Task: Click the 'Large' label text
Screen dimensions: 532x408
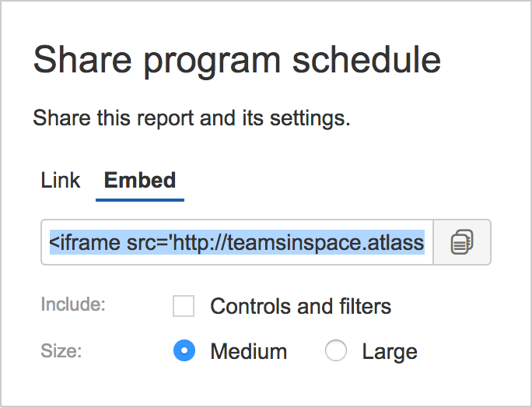Action: [390, 352]
